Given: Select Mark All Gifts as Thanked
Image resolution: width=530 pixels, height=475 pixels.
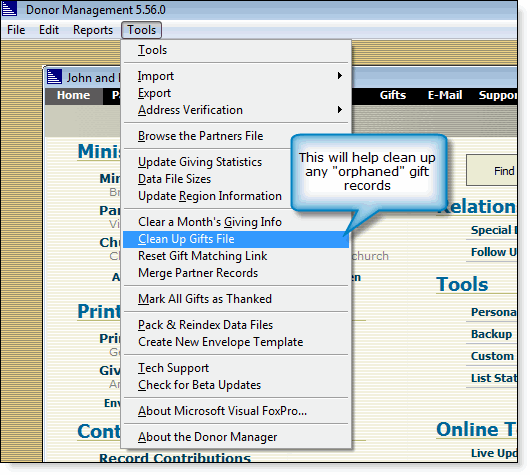Looking at the screenshot, I should coord(205,299).
